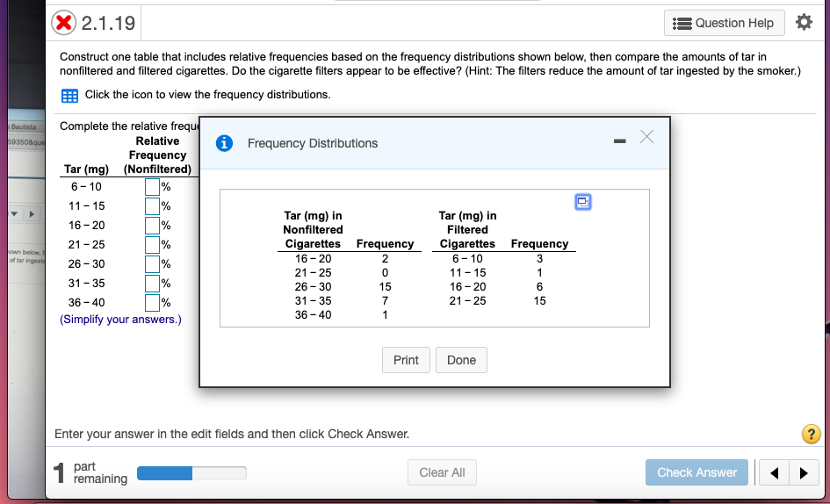
Task: Click filtered frequency value 6 for 16 – 20
Action: (539, 287)
